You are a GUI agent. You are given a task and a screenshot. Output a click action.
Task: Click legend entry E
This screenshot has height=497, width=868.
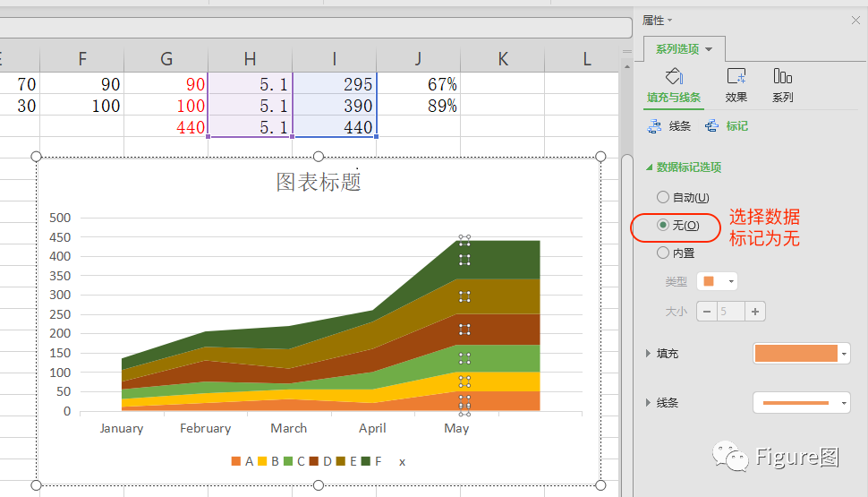pyautogui.click(x=346, y=461)
